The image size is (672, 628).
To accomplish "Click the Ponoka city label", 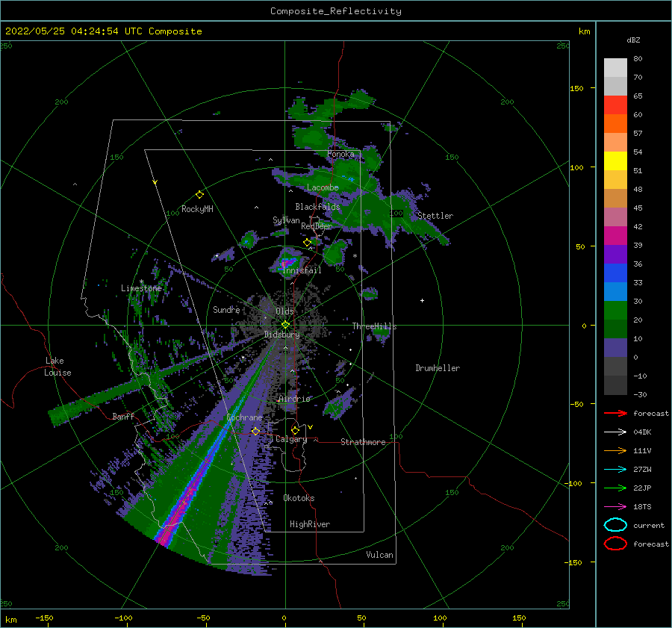I will tap(340, 154).
